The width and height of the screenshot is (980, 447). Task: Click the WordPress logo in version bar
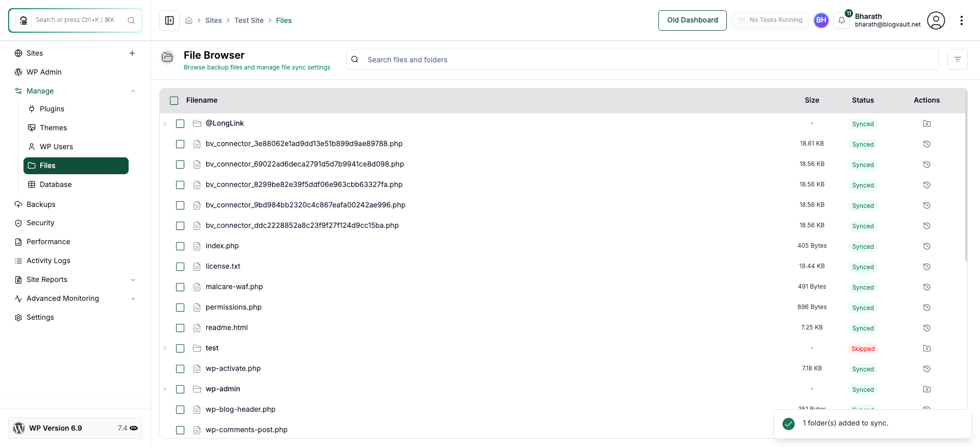point(19,428)
